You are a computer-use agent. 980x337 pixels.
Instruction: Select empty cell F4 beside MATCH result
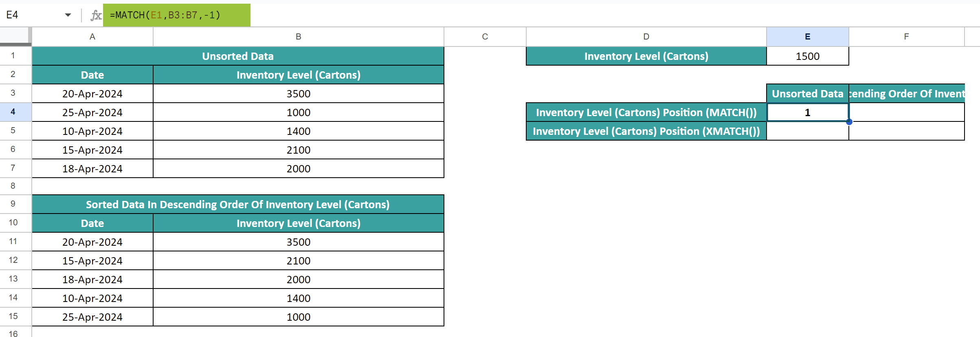[907, 112]
